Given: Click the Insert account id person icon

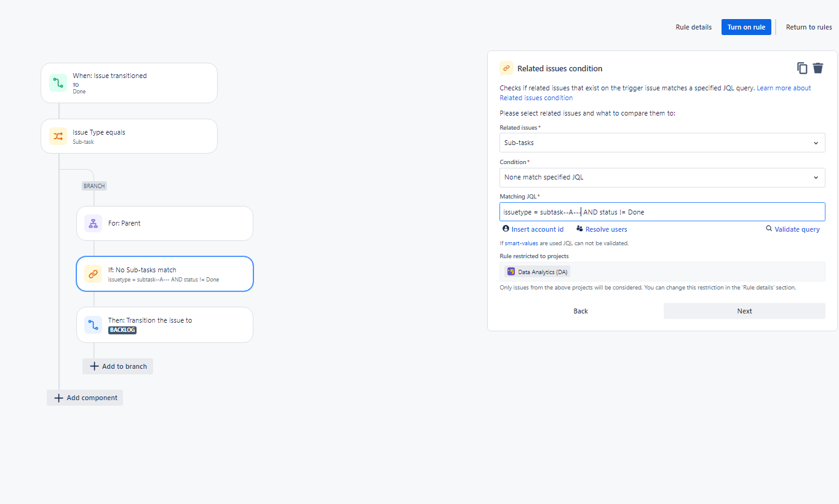Looking at the screenshot, I should [505, 229].
